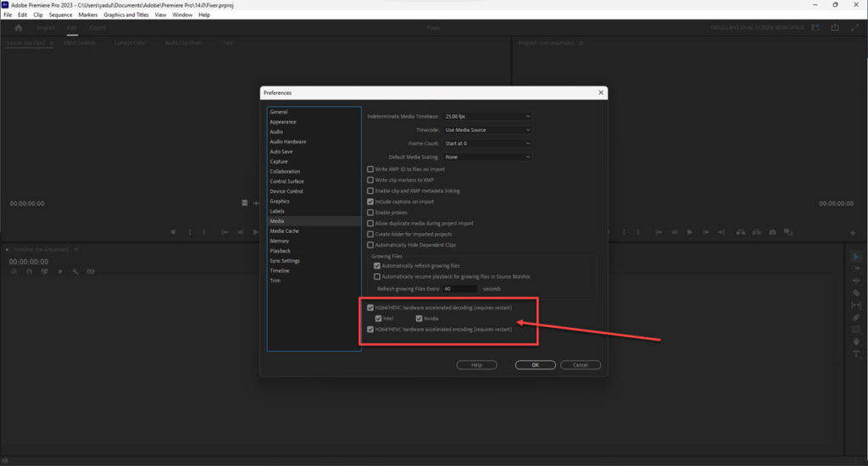Select the Razor tool
The height and width of the screenshot is (466, 868).
pyautogui.click(x=856, y=293)
